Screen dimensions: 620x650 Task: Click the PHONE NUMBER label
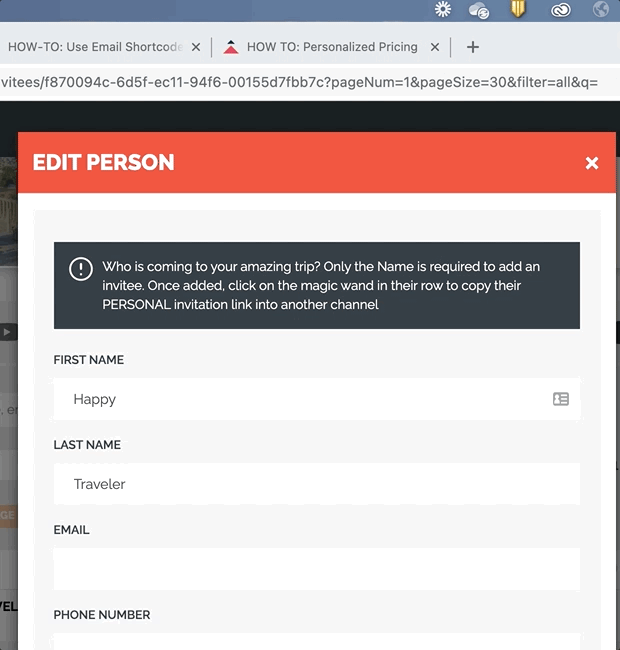pos(102,615)
